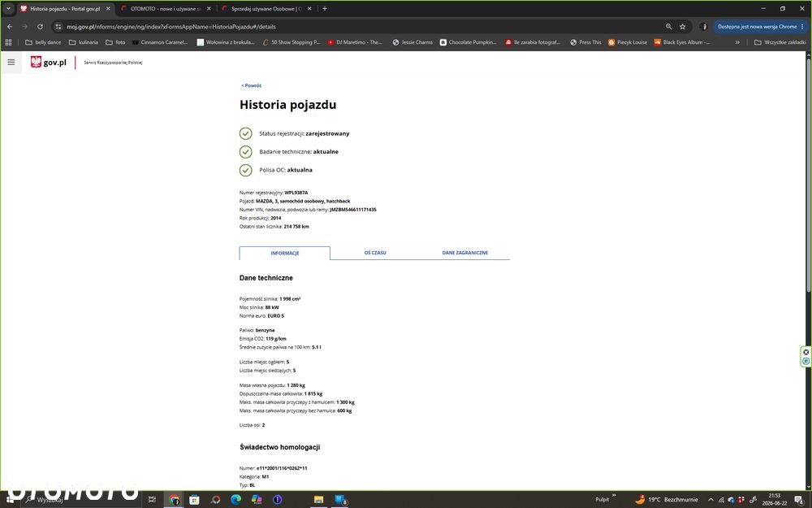
Task: Open the Ile zarabia fotograf bookmark
Action: (533, 42)
